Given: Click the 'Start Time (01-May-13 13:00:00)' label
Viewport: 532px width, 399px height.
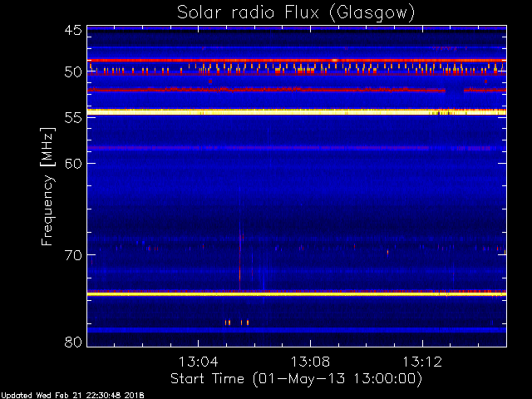Looking at the screenshot, I should coord(296,379).
